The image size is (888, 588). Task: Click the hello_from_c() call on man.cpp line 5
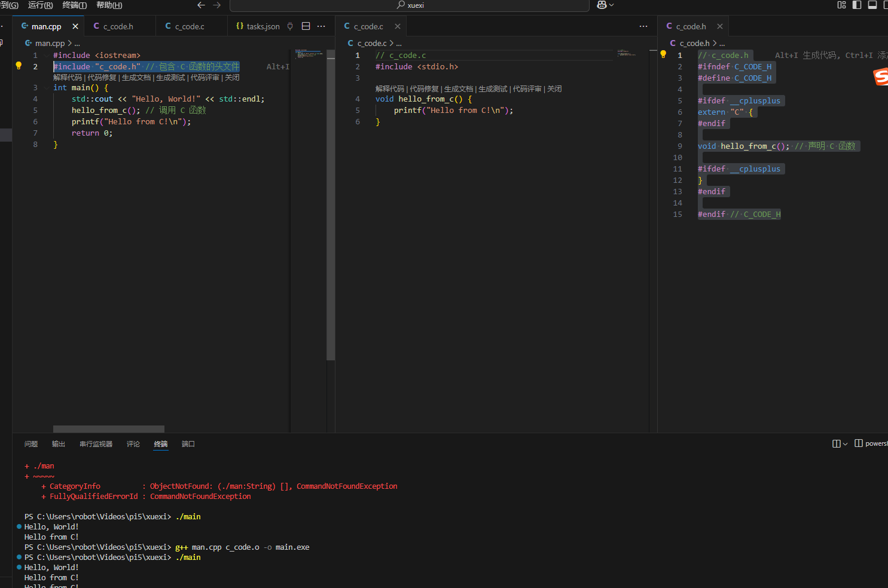coord(106,111)
